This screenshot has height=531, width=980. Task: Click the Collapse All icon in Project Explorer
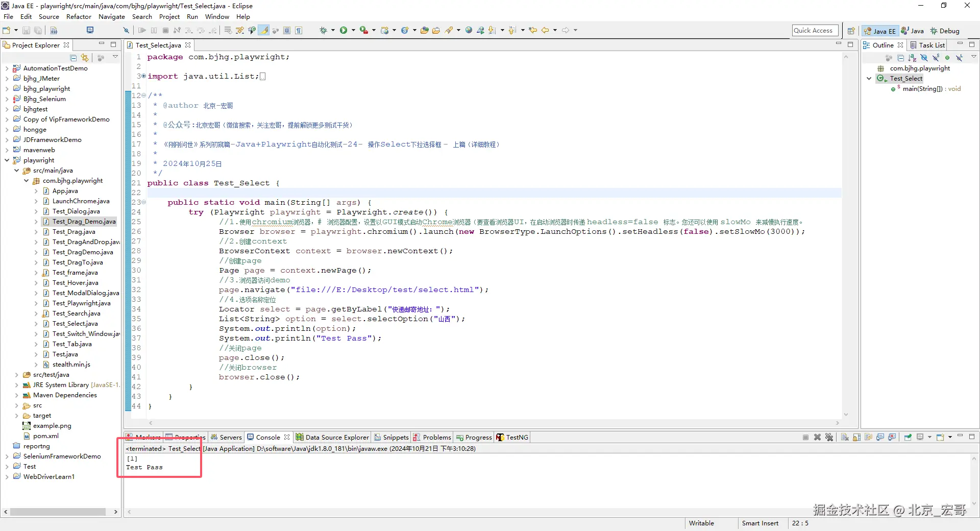pos(73,58)
